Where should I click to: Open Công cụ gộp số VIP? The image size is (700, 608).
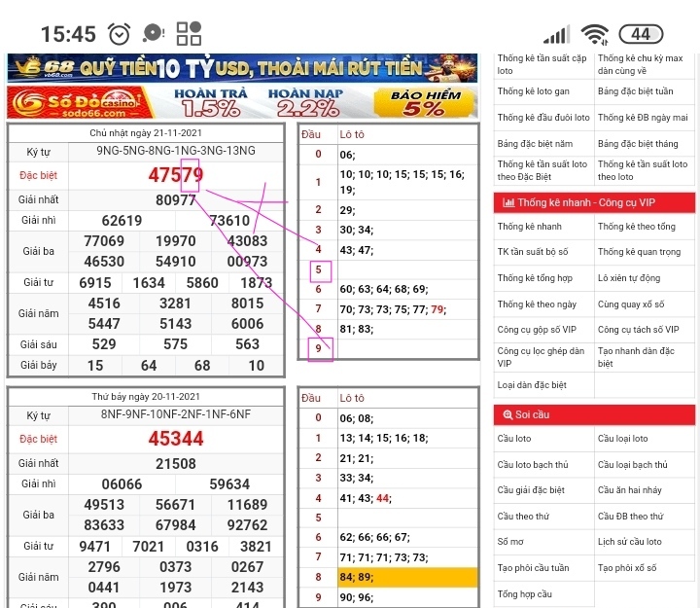pos(537,330)
